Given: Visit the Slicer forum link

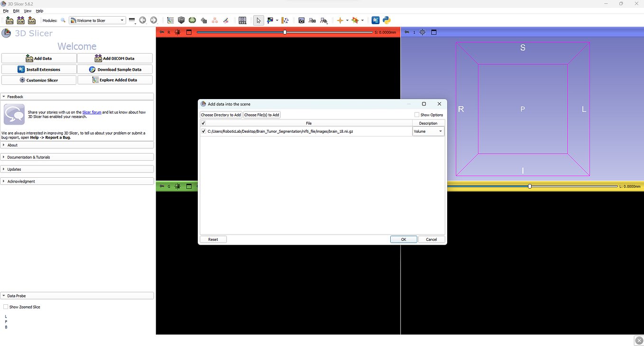Looking at the screenshot, I should coord(92,112).
